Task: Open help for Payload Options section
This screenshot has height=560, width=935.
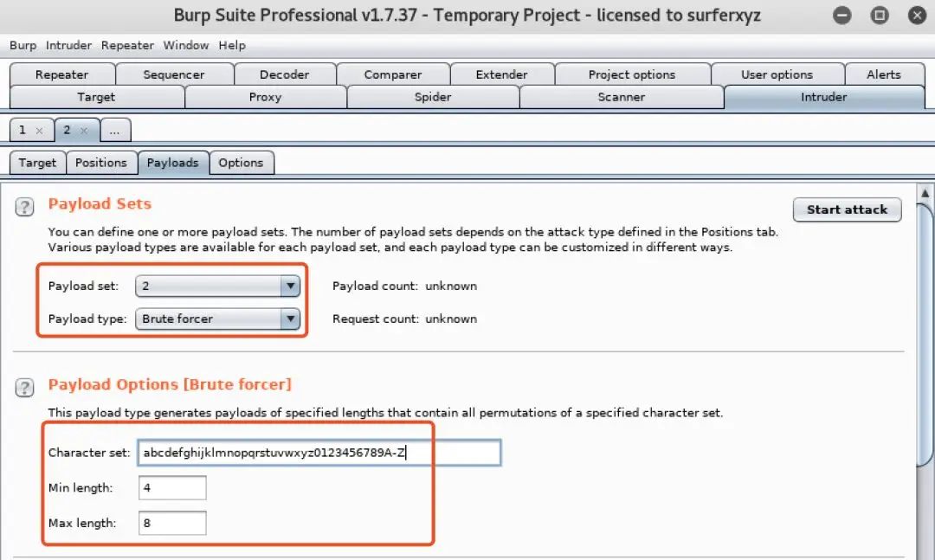Action: 24,388
